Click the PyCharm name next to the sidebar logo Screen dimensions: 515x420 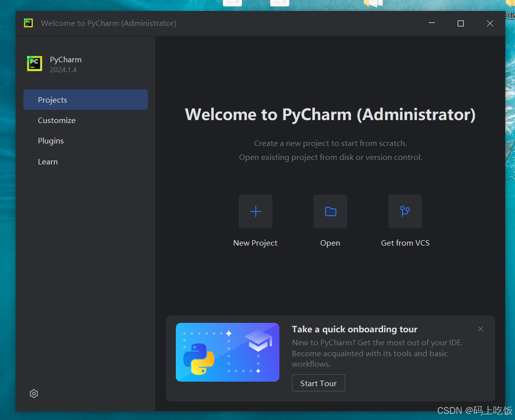pos(66,60)
